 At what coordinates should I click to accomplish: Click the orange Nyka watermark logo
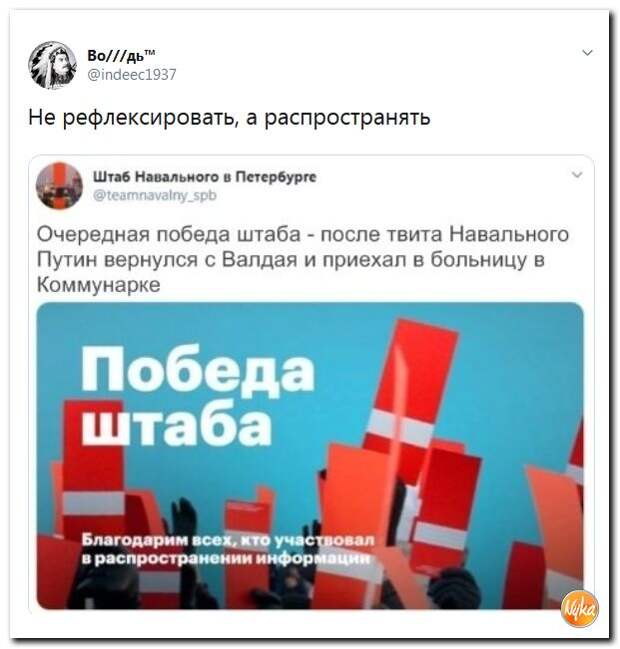tap(579, 608)
